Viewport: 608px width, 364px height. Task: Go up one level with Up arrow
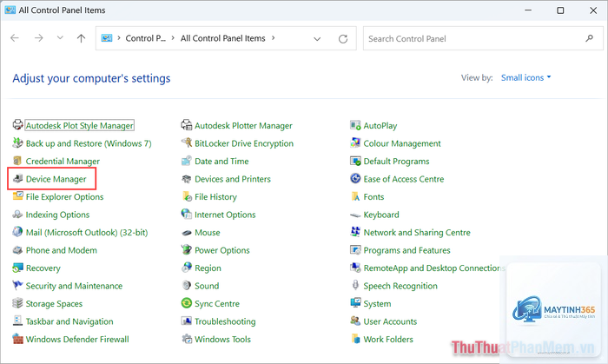81,37
